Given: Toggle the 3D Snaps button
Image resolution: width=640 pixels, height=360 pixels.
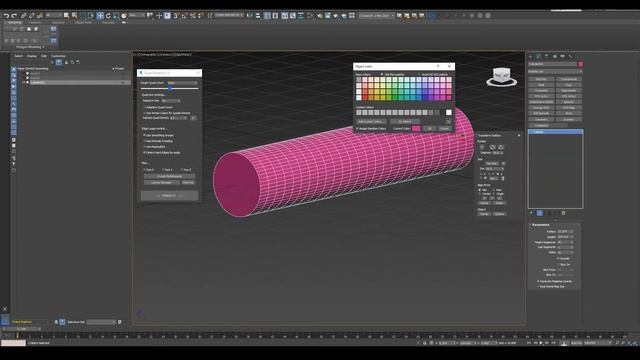Looking at the screenshot, I should pos(176,16).
